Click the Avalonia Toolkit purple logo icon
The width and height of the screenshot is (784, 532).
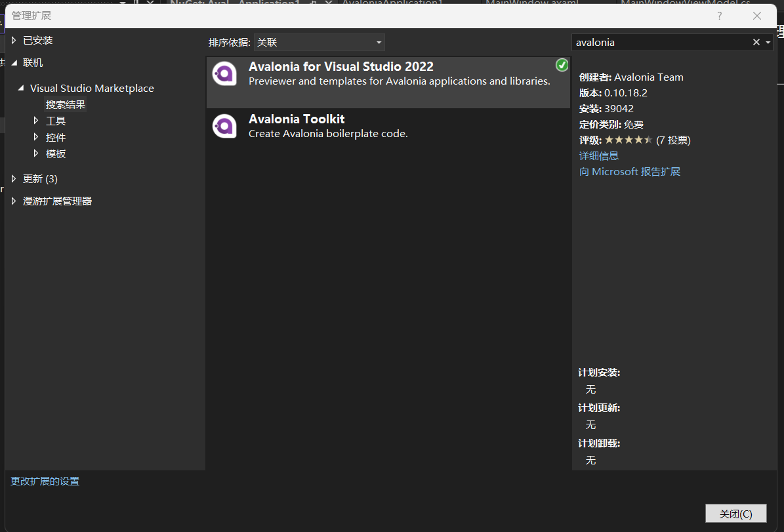(x=225, y=125)
